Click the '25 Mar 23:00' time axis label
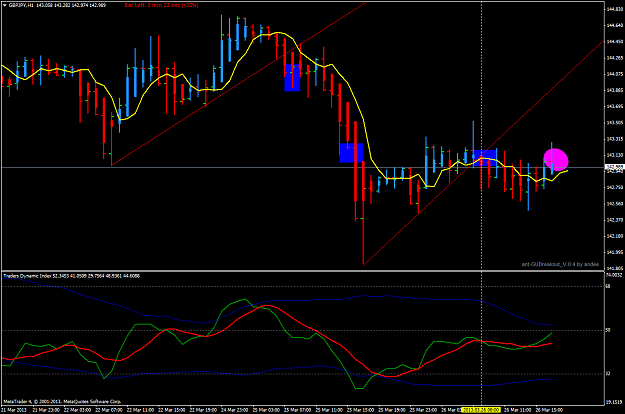Viewport: 625px width, 414px height. pyautogui.click(x=423, y=410)
